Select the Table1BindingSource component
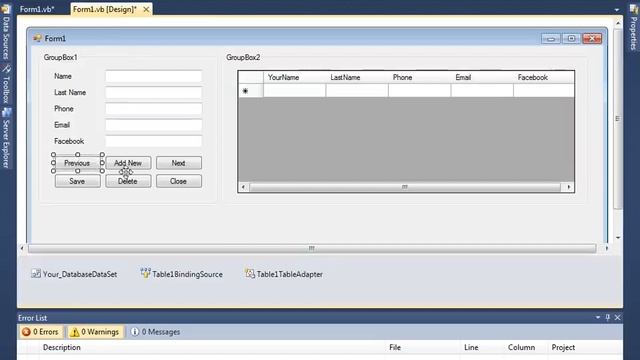The height and width of the screenshot is (360, 640). (x=182, y=274)
